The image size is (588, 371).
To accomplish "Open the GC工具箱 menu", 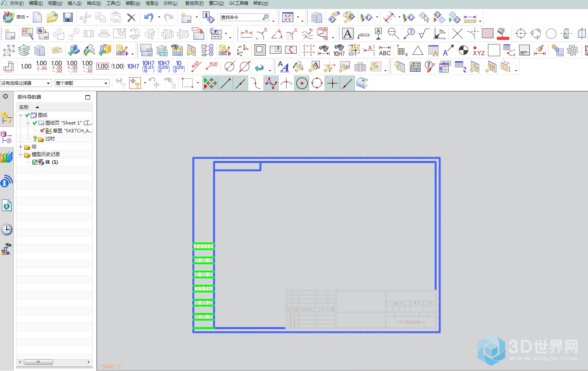I will (x=238, y=3).
